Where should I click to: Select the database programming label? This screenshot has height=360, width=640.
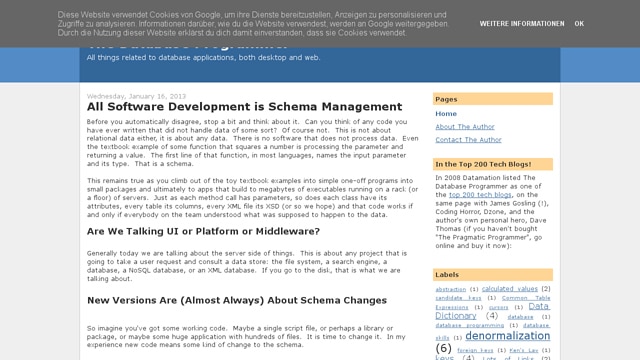pos(469,325)
